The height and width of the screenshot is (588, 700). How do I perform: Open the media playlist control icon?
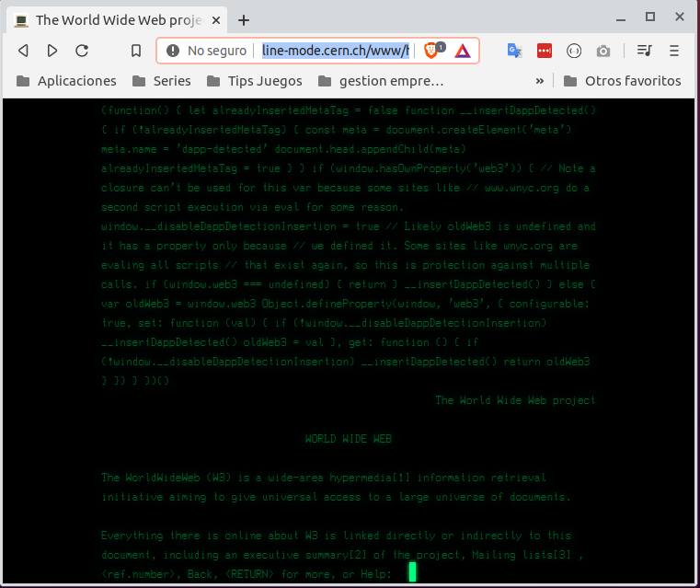pyautogui.click(x=644, y=51)
